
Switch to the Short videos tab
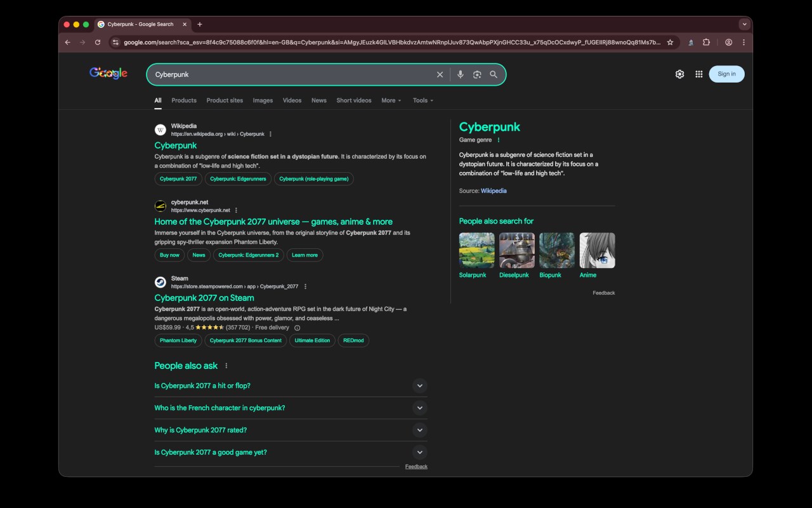354,100
